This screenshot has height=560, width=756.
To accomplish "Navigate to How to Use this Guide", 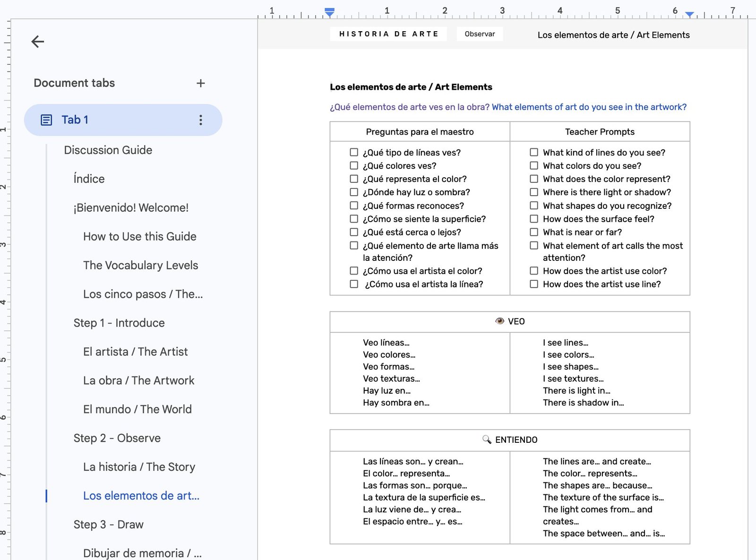I will (140, 237).
